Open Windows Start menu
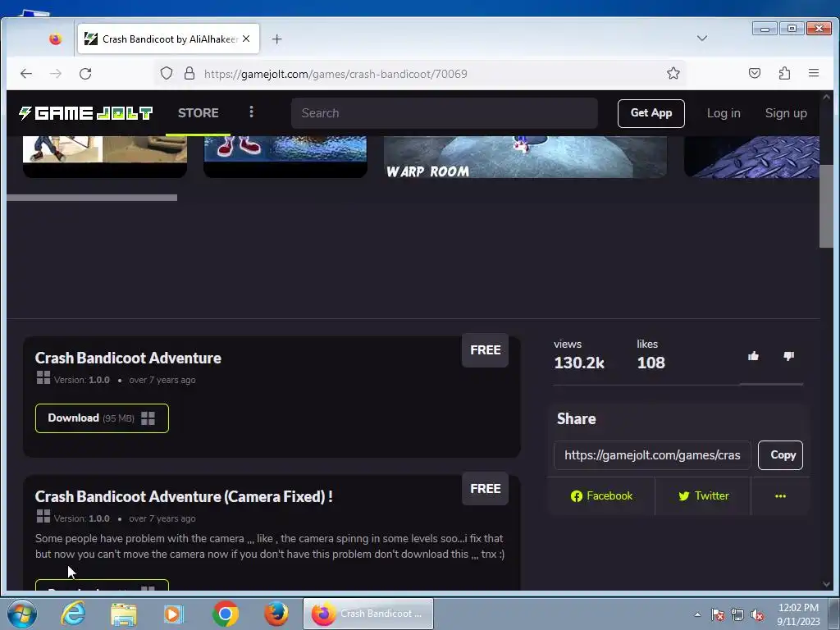840x630 pixels. (x=22, y=614)
